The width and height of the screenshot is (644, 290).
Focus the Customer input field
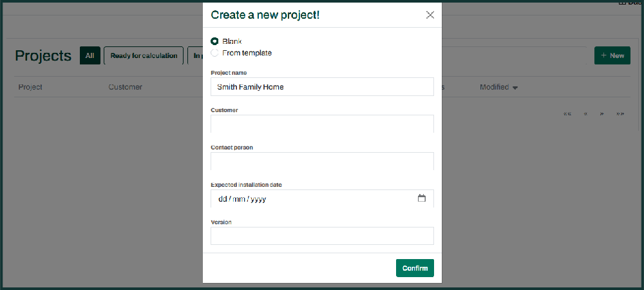tap(322, 124)
